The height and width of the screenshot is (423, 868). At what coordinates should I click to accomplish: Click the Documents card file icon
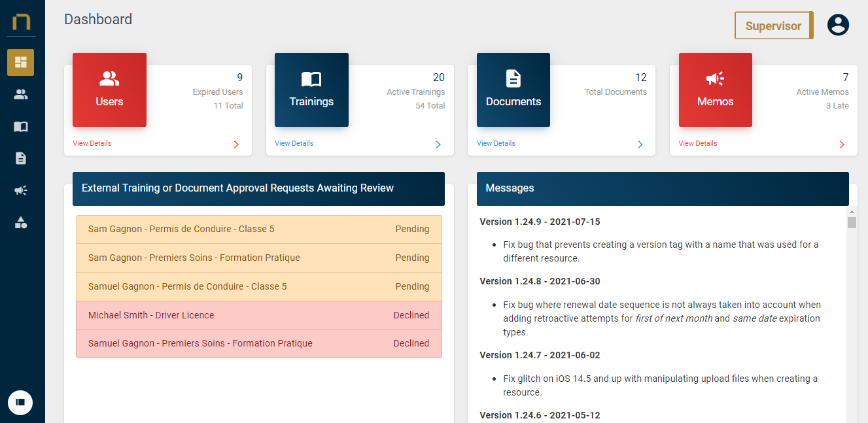pyautogui.click(x=513, y=77)
